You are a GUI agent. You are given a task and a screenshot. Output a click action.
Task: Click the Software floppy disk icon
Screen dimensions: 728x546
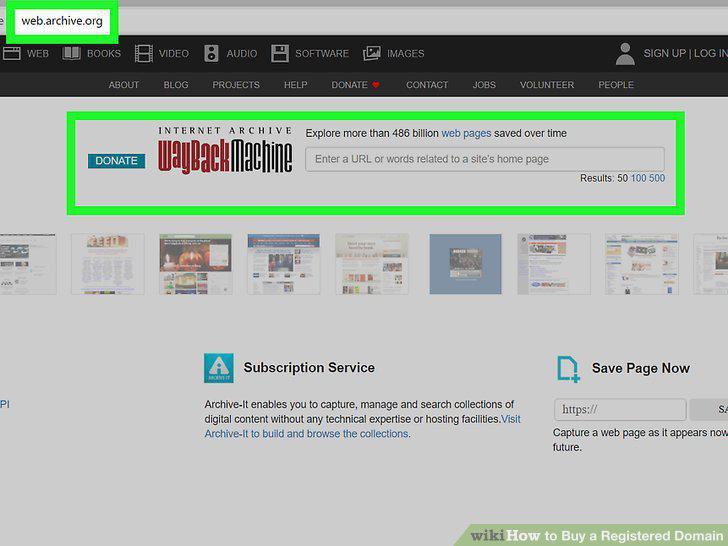click(280, 53)
